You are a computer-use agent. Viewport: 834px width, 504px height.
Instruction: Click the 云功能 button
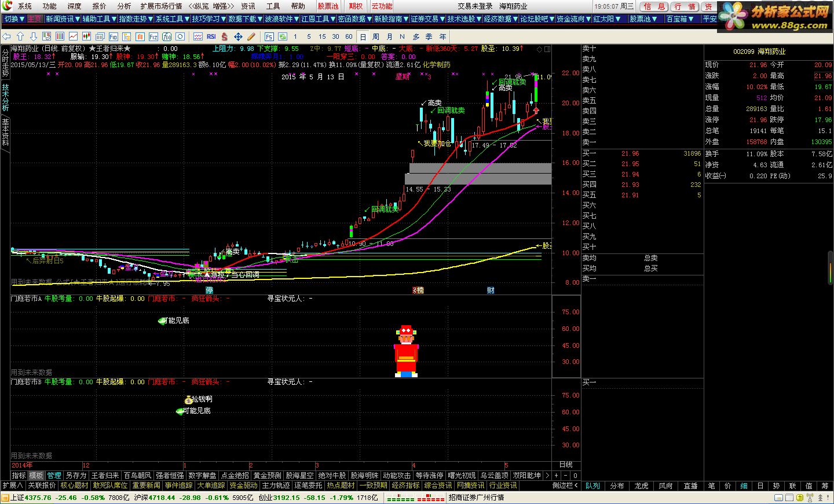coord(382,6)
